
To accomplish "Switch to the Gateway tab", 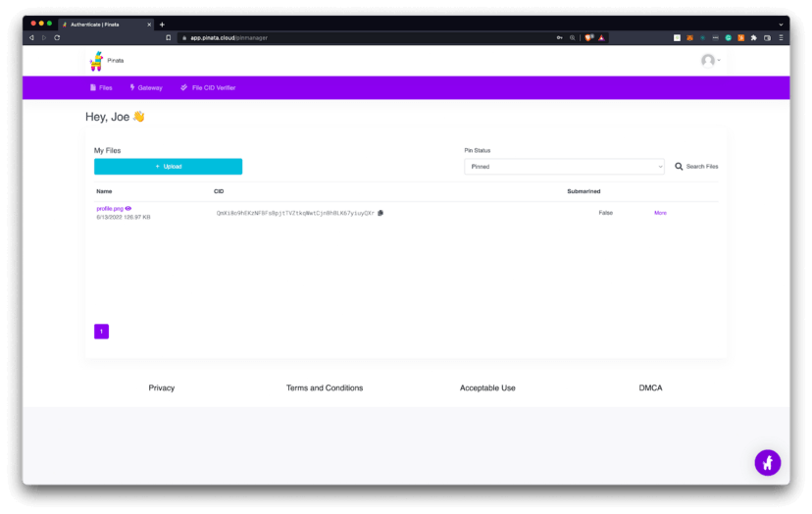I will 146,88.
